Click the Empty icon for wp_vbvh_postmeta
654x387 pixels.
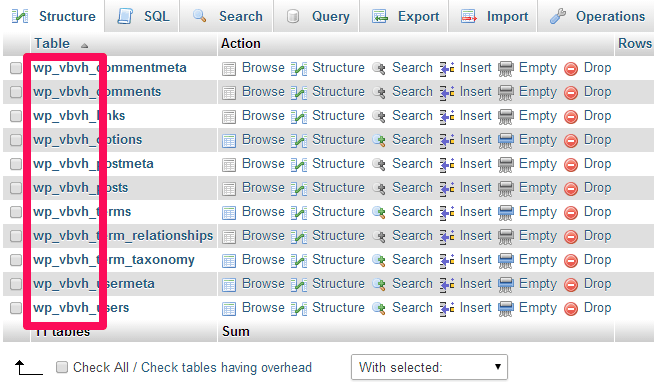pos(506,165)
